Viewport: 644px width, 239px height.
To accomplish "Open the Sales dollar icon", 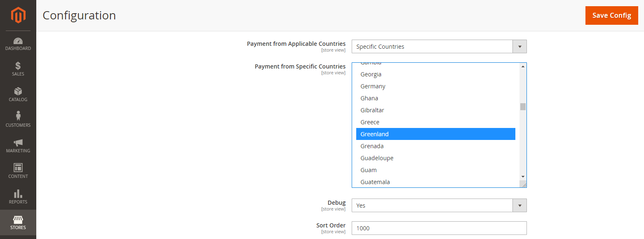I will point(18,66).
